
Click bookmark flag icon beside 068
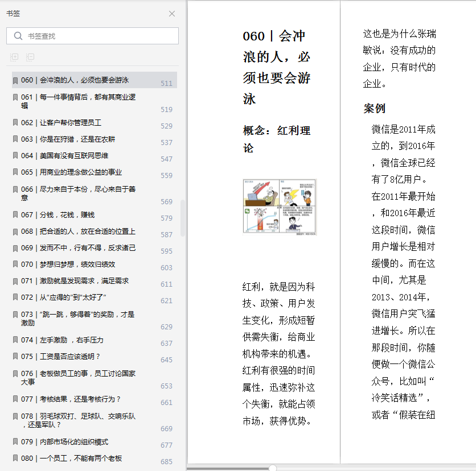[x=15, y=232]
